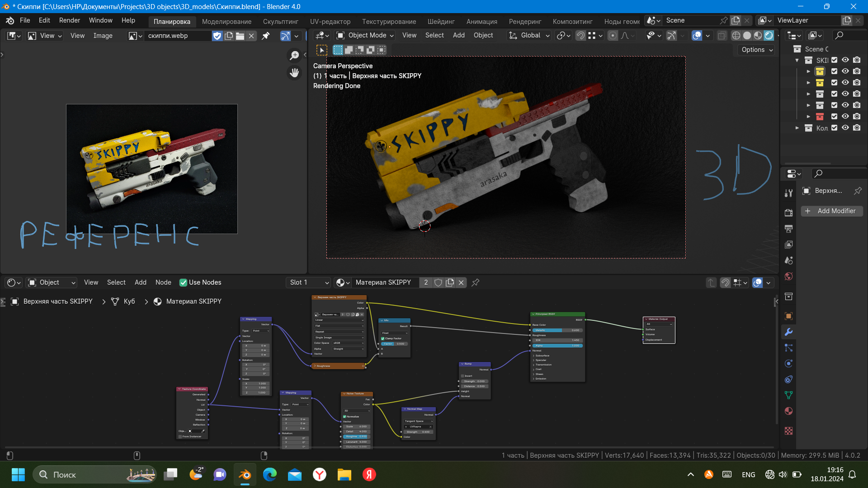Switch to Шейдинг workspace tab

[x=441, y=21]
